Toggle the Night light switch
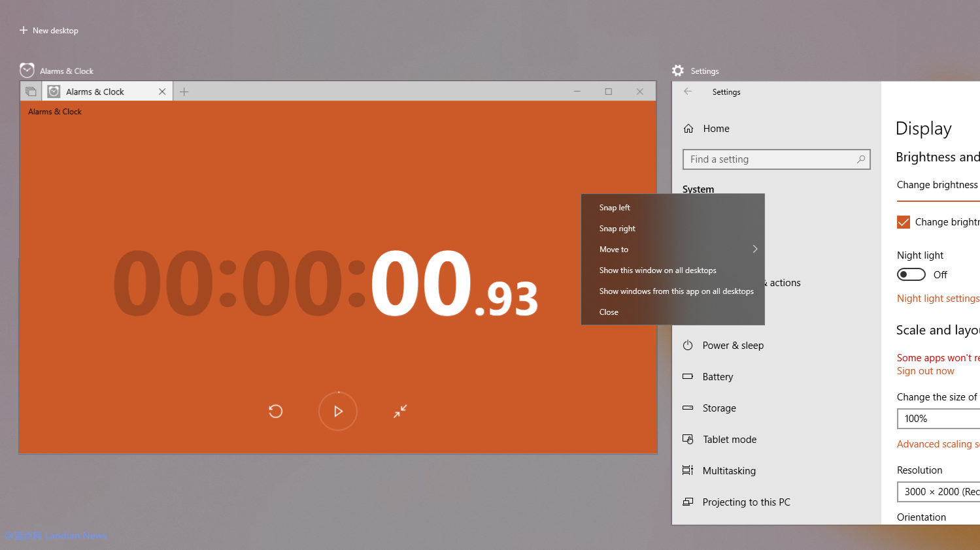The width and height of the screenshot is (980, 550). (911, 274)
